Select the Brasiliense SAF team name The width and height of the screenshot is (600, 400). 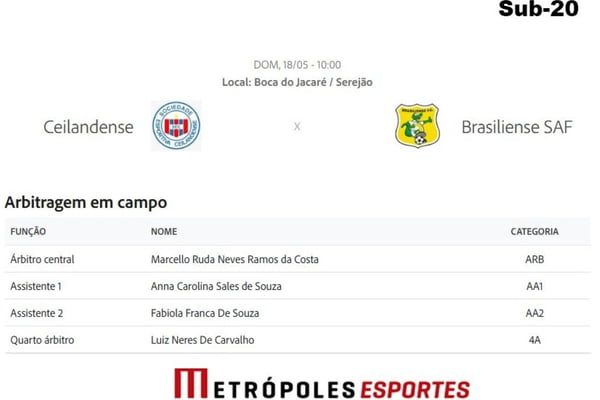coord(517,127)
